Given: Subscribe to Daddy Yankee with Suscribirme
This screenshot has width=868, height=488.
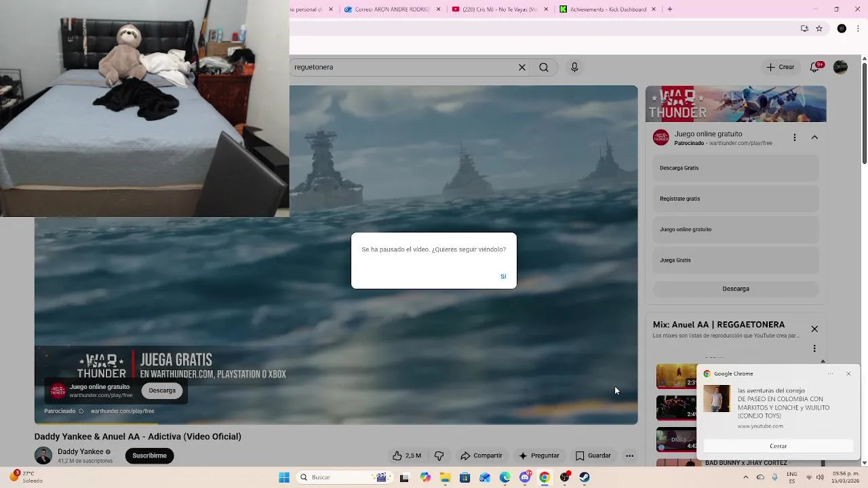Looking at the screenshot, I should pos(149,455).
